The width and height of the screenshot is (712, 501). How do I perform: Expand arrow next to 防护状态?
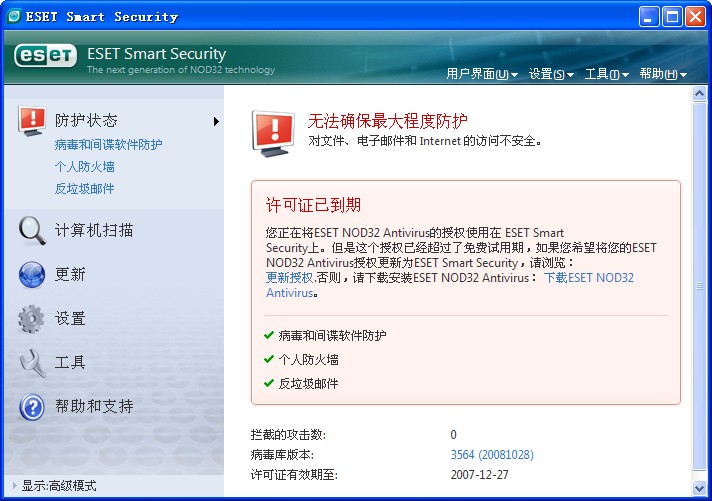point(216,121)
